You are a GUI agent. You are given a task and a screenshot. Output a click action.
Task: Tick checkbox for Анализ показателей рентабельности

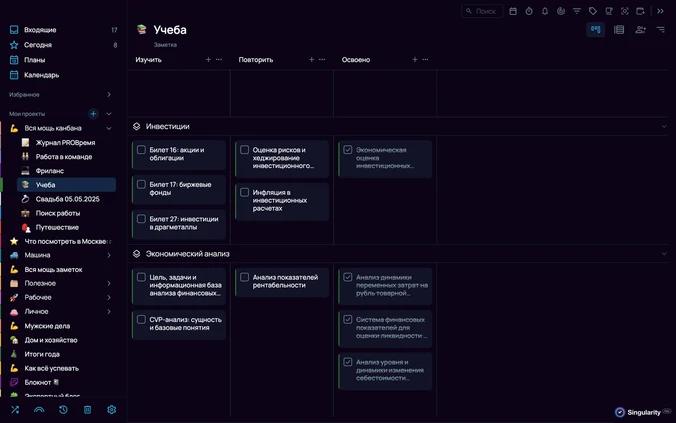[x=244, y=277]
